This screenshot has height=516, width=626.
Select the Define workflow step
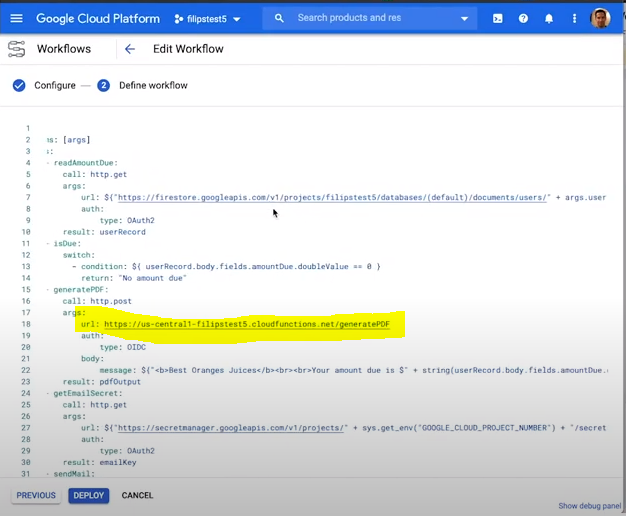point(153,85)
